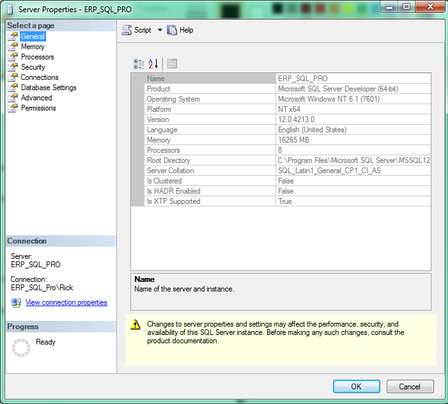Image resolution: width=448 pixels, height=404 pixels.
Task: Click the SQL_Latin1_General_CP1_CI_AS collation value
Action: click(x=353, y=171)
